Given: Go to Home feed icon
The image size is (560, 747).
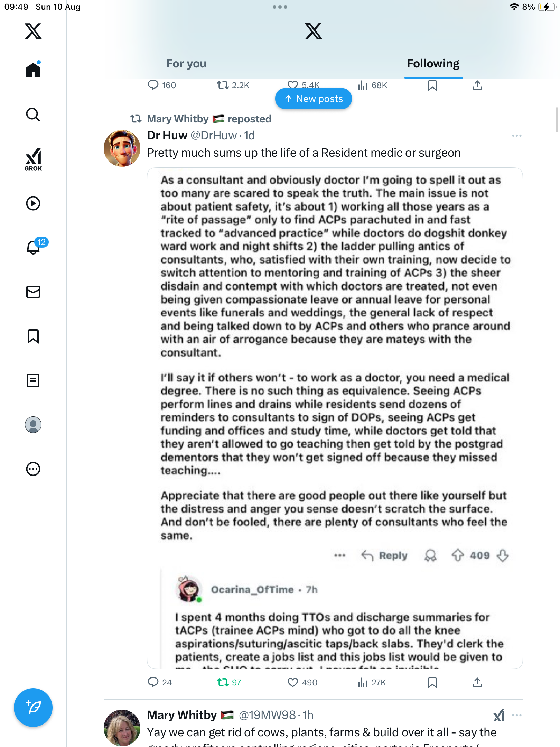Looking at the screenshot, I should tap(33, 70).
